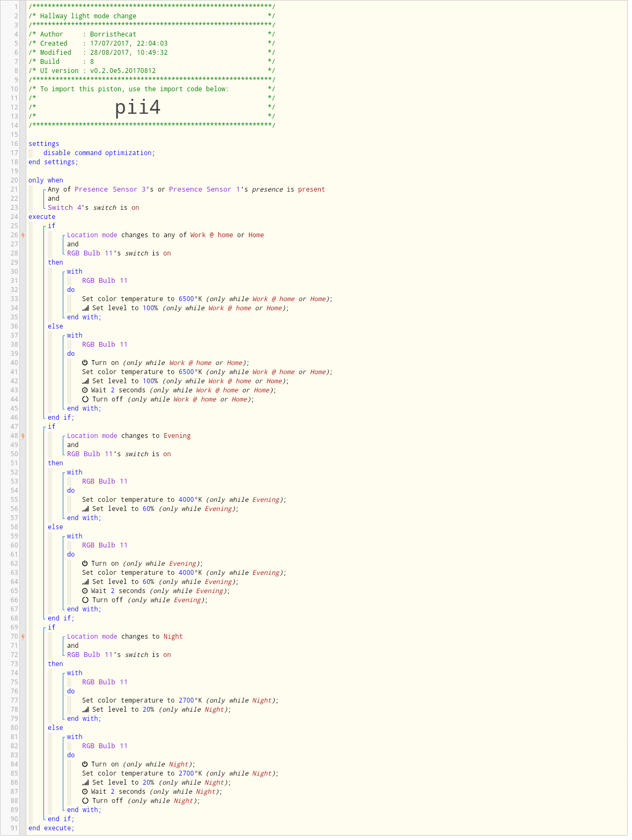The height and width of the screenshot is (840, 632).
Task: Click 'RGB Bulb 11' device on line 31
Action: [x=105, y=281]
